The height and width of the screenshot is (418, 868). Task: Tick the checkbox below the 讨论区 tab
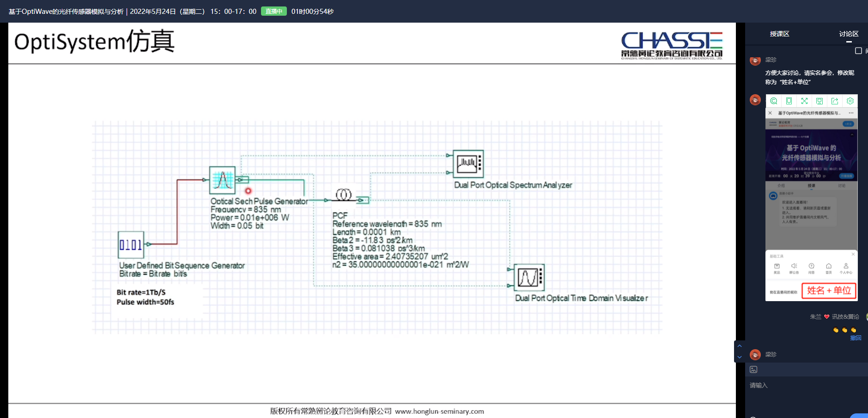[858, 51]
